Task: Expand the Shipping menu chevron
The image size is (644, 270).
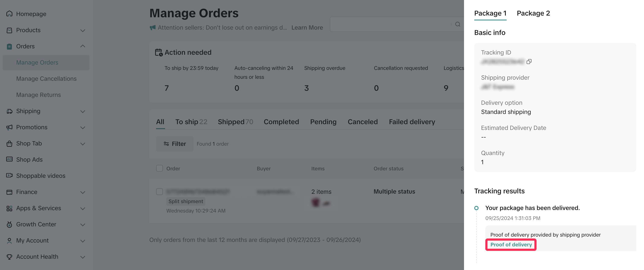Action: pos(83,111)
